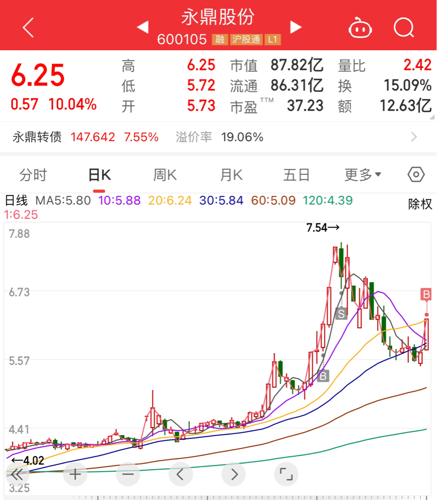Tap the turnover rate 15.09%
The image size is (437, 500).
click(407, 85)
